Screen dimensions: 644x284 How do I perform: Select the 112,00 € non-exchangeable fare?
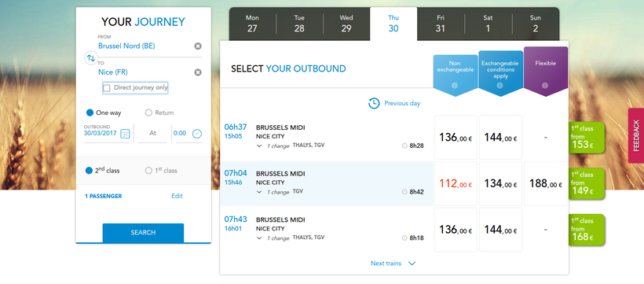click(x=456, y=183)
